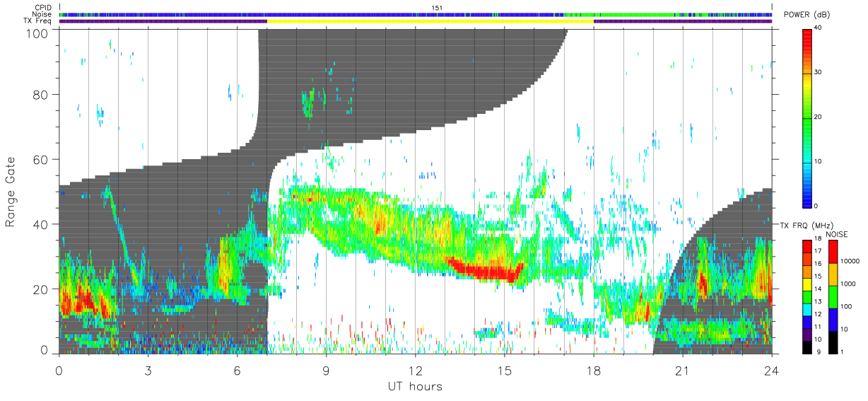
Task: Click the 30 tick on power scale
Action: (819, 73)
